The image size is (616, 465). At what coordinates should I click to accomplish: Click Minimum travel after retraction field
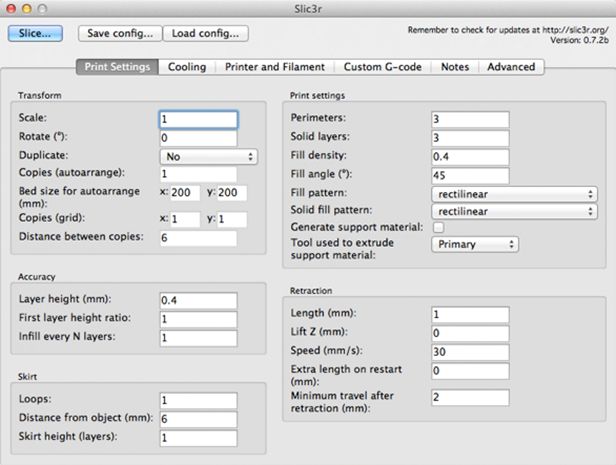click(470, 397)
